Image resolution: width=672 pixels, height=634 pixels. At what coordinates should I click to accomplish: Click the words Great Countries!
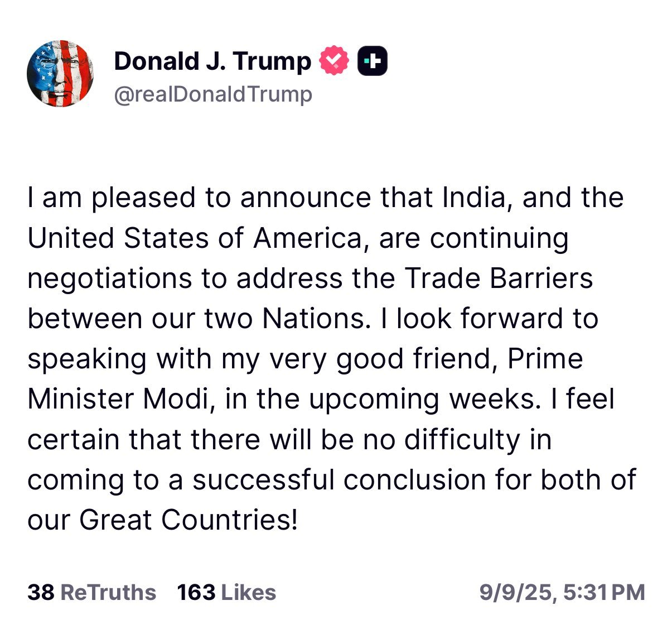pos(188,520)
